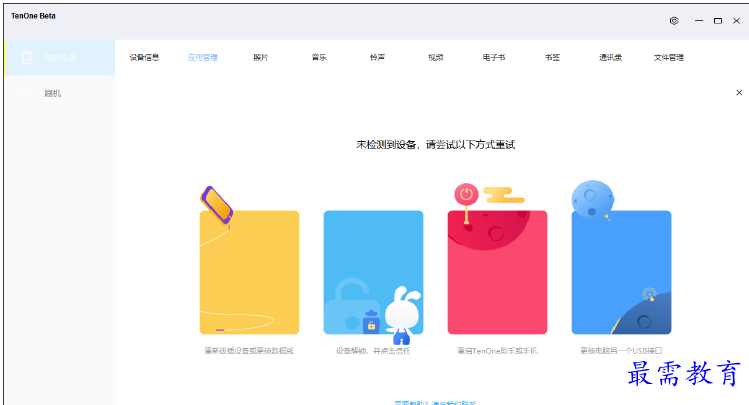Select the 电子书 tab
749x405 pixels.
(494, 57)
